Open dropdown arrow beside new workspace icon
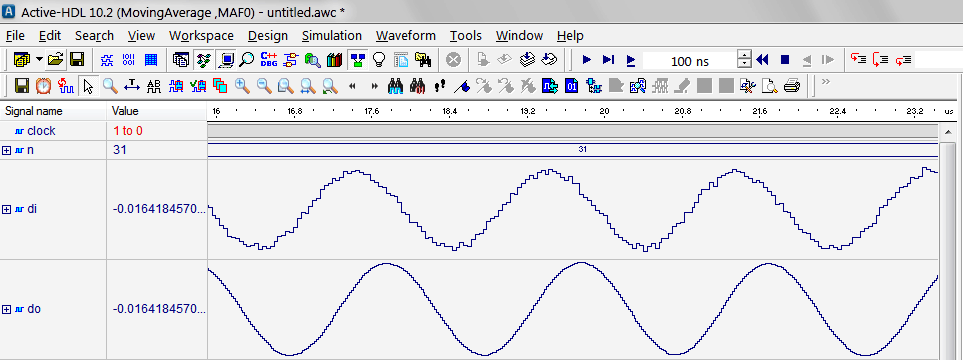The width and height of the screenshot is (963, 360). 39,60
